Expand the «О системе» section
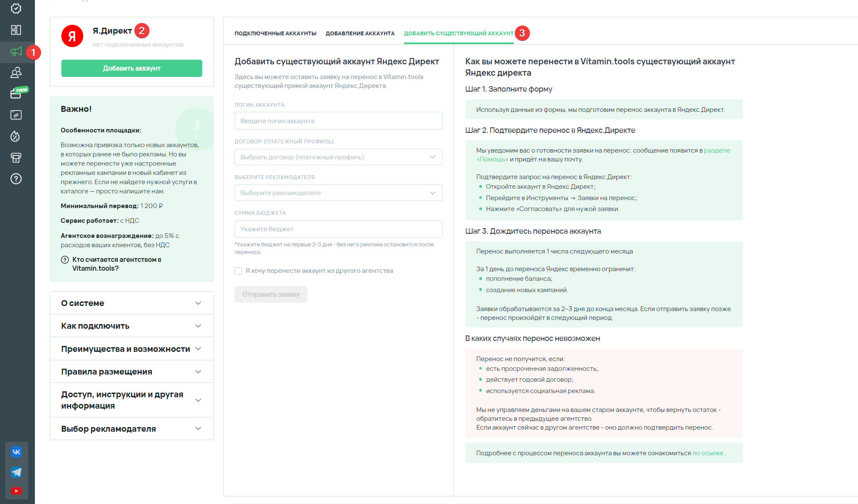858x504 pixels. click(x=132, y=303)
